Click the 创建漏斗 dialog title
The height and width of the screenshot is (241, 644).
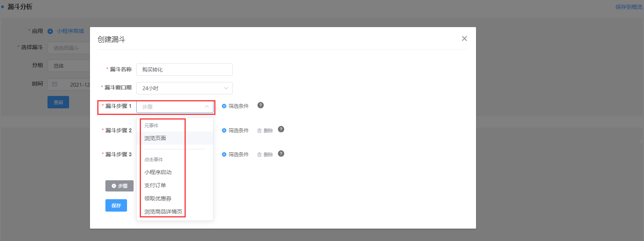pyautogui.click(x=112, y=39)
